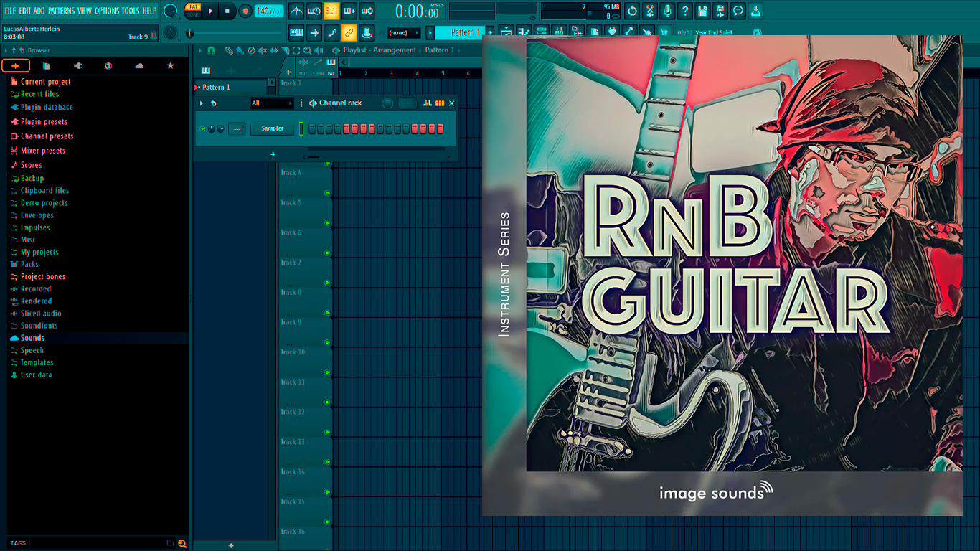Image resolution: width=980 pixels, height=551 pixels.
Task: Open the Pattern 1 selector dropdown
Action: pyautogui.click(x=461, y=32)
